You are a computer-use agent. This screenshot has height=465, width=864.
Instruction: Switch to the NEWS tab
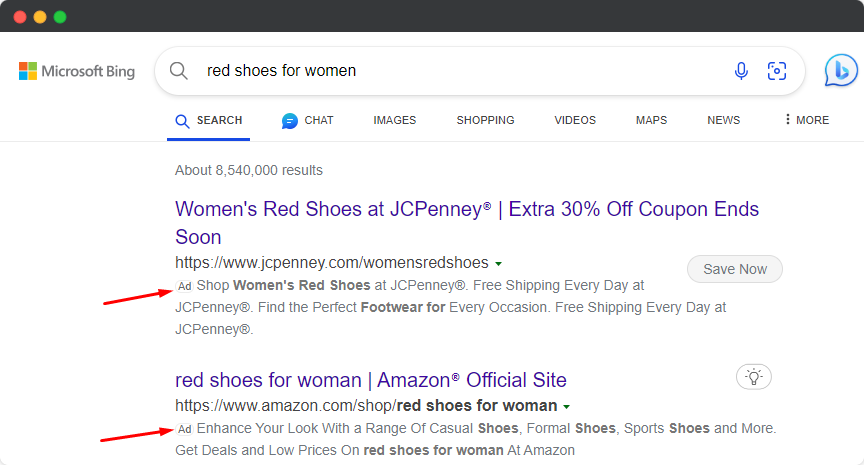(x=723, y=120)
